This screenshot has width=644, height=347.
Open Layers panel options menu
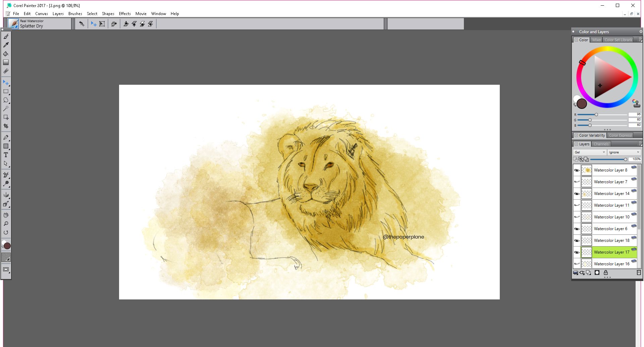pyautogui.click(x=640, y=144)
